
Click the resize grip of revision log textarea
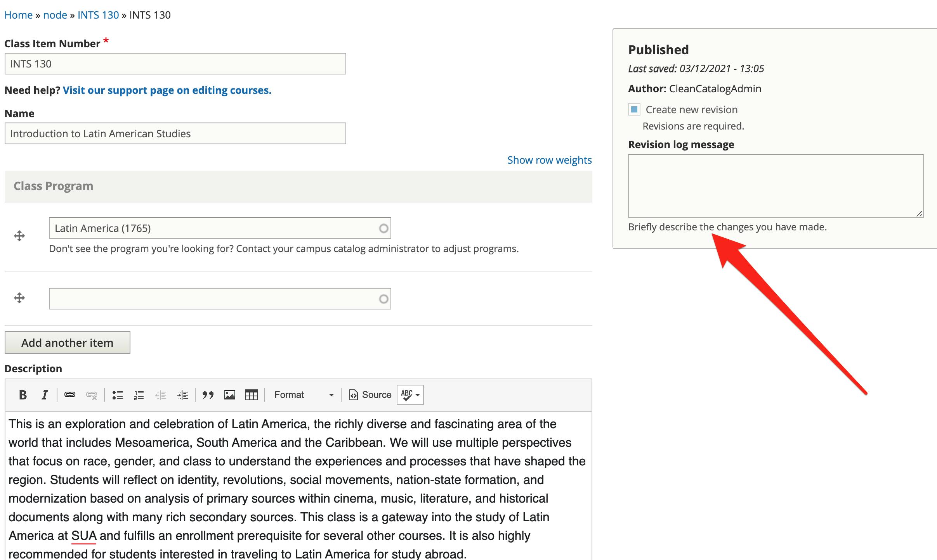tap(919, 214)
